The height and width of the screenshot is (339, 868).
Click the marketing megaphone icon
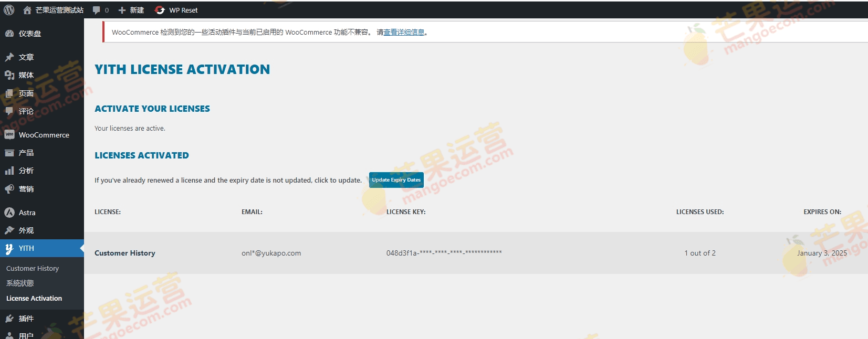click(x=9, y=189)
